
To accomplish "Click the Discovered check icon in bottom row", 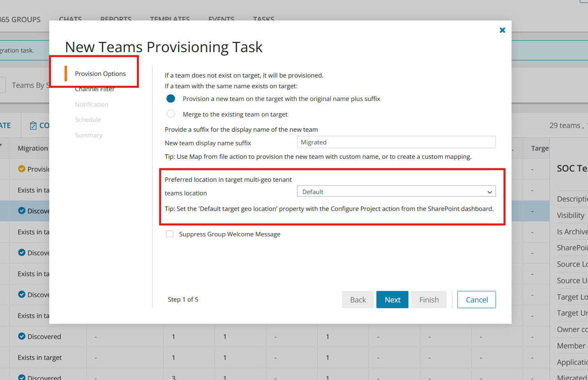I will (x=22, y=377).
